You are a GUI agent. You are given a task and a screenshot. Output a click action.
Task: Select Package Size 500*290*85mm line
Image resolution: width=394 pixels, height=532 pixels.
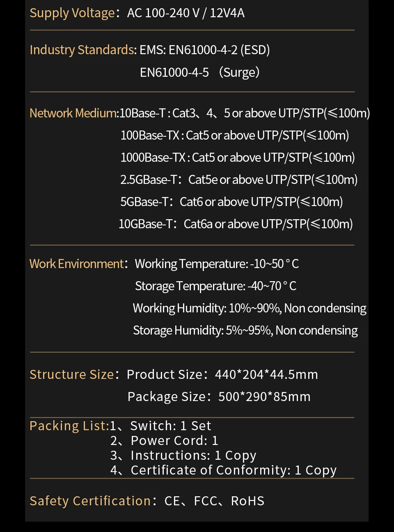[219, 397]
